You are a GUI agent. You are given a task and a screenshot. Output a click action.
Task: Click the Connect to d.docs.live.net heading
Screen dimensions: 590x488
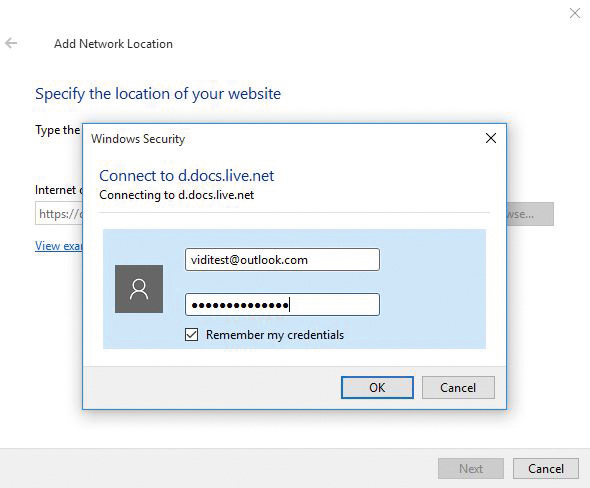[x=187, y=176]
